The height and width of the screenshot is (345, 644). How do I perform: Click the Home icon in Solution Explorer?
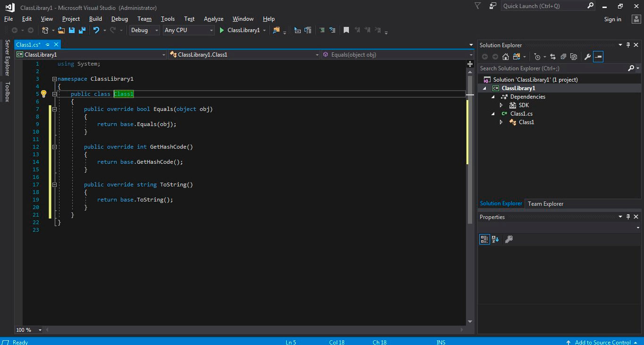[506, 57]
